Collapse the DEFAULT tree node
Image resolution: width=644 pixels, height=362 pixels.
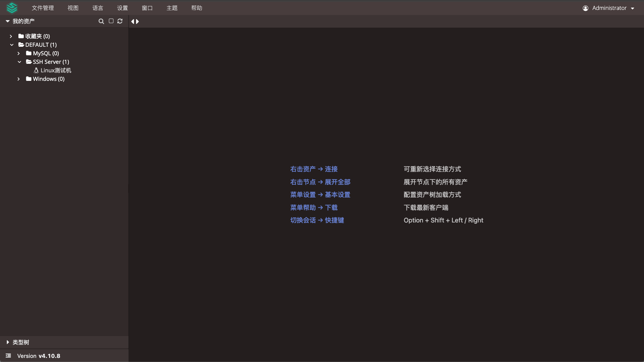(12, 45)
